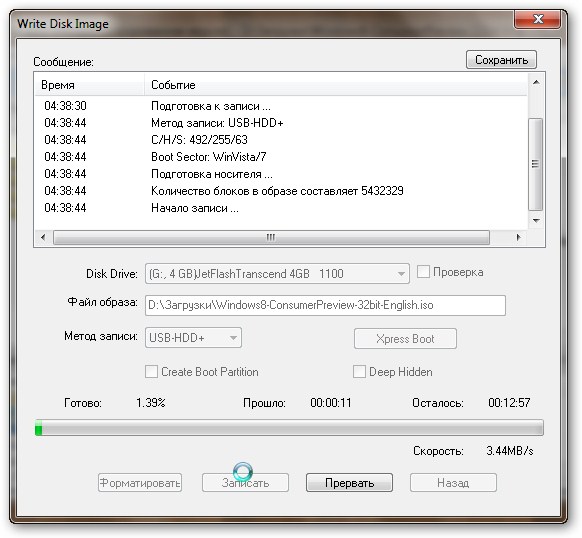Click the Сохранить button

[x=501, y=60]
